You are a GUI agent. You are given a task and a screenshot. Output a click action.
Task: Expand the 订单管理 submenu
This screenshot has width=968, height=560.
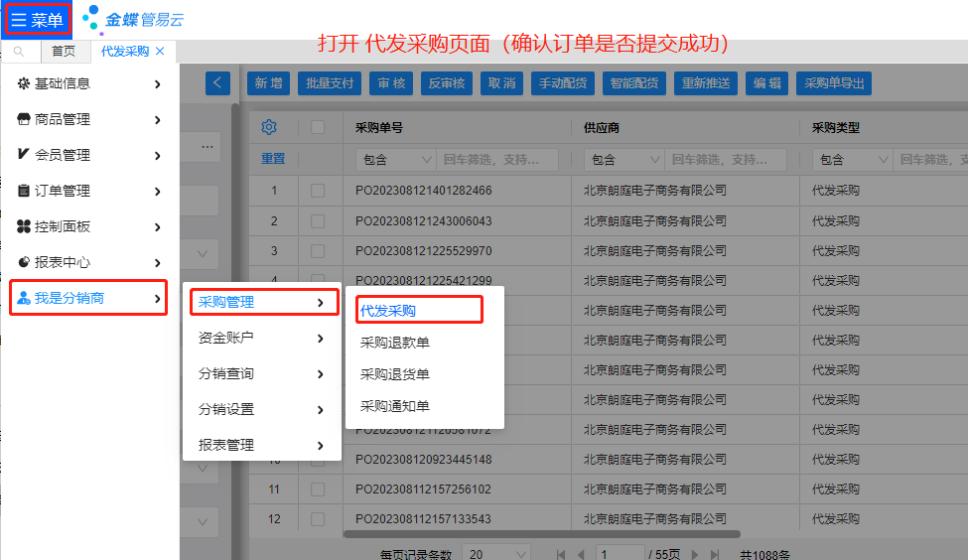88,191
